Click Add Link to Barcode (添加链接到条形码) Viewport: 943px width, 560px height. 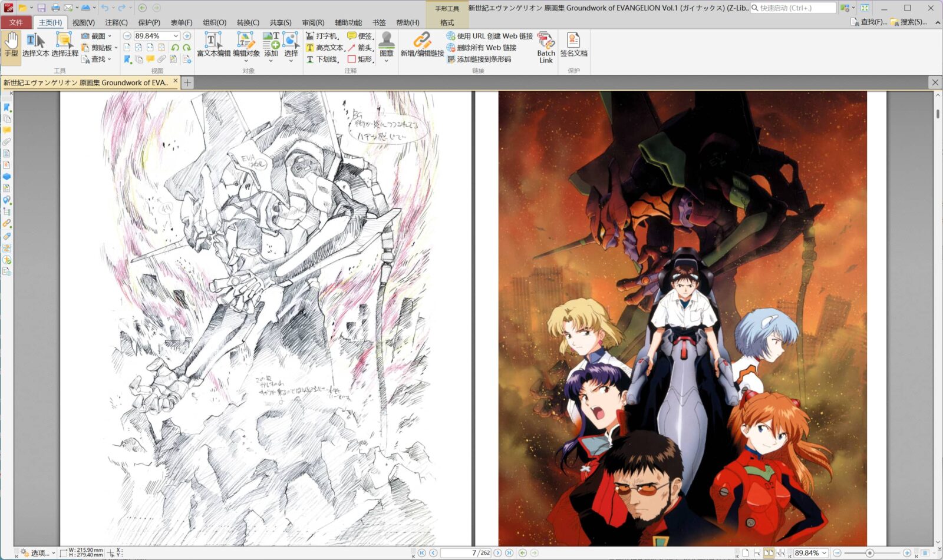point(479,59)
